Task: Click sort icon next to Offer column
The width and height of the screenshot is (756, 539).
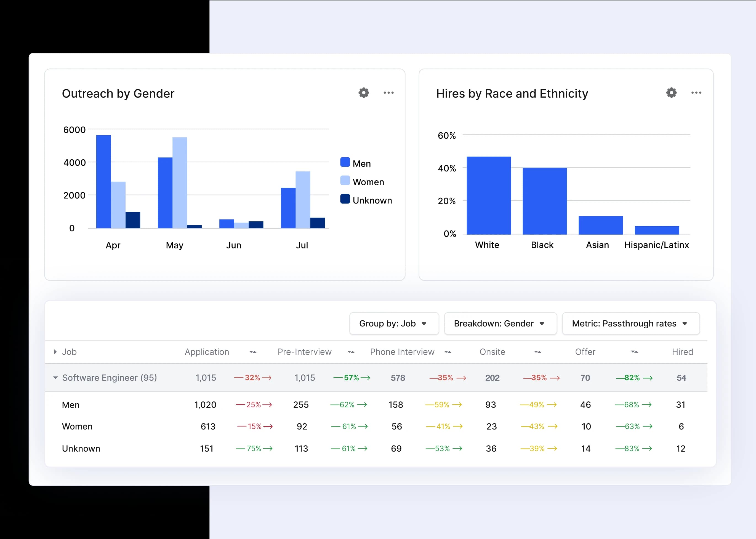Action: (x=634, y=352)
